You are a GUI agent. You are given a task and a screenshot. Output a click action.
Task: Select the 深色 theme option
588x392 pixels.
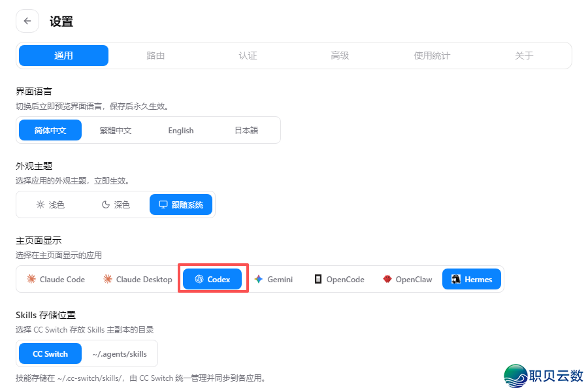116,204
